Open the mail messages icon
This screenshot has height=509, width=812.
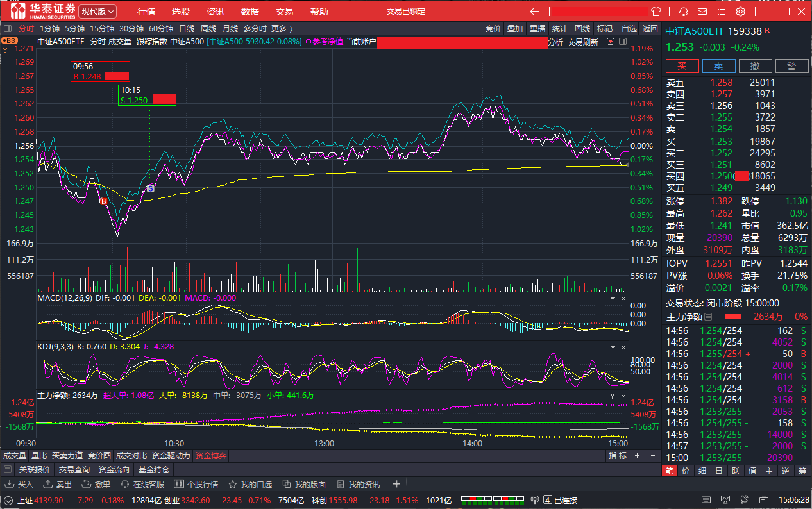[x=702, y=12]
